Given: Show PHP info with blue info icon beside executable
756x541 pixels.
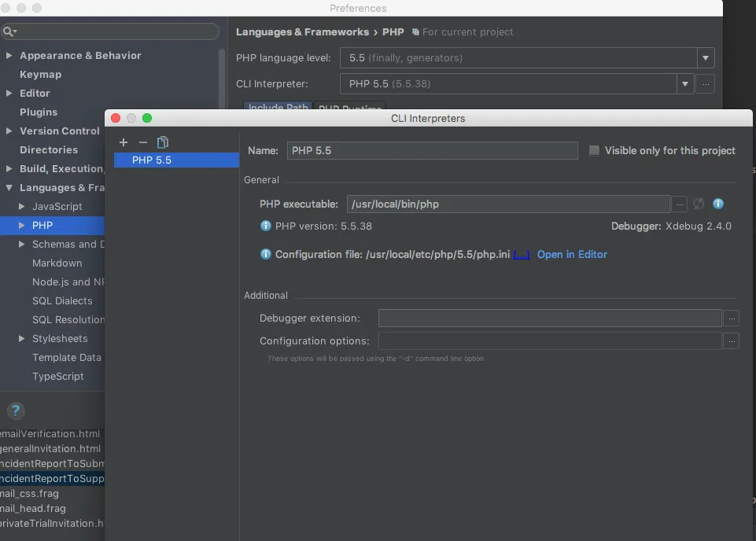Looking at the screenshot, I should 718,204.
